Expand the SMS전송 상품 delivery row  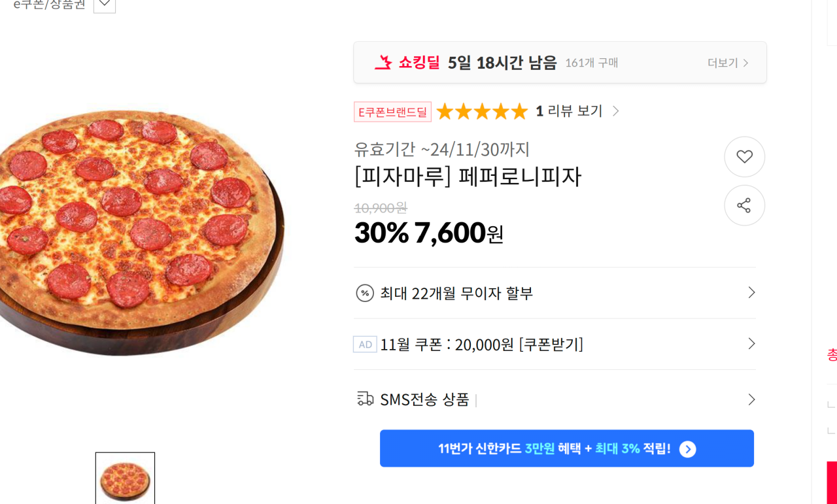[x=751, y=399]
